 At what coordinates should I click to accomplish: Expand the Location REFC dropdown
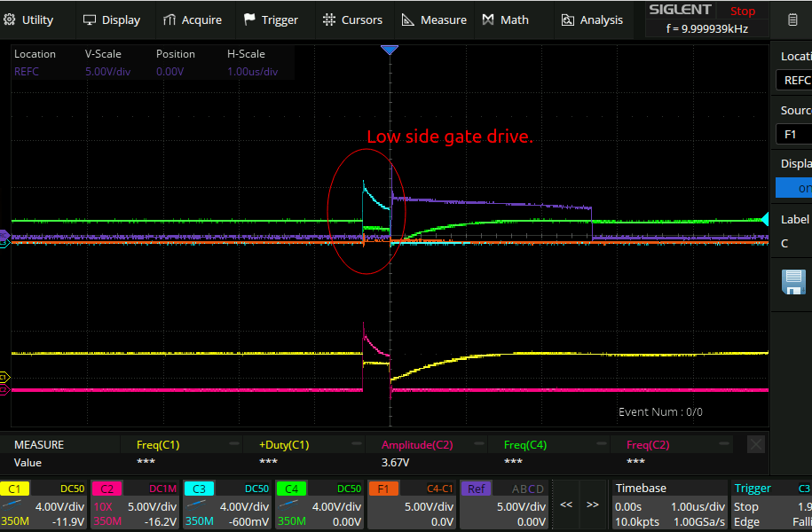(x=794, y=80)
